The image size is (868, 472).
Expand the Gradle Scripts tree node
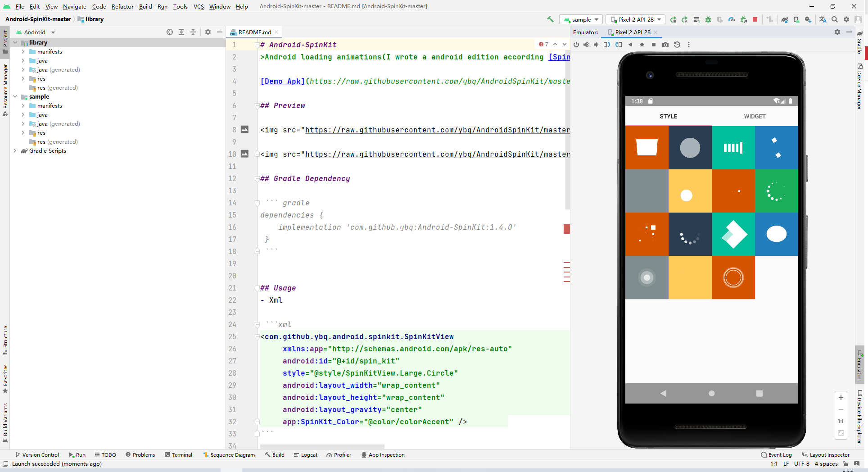[x=15, y=151]
